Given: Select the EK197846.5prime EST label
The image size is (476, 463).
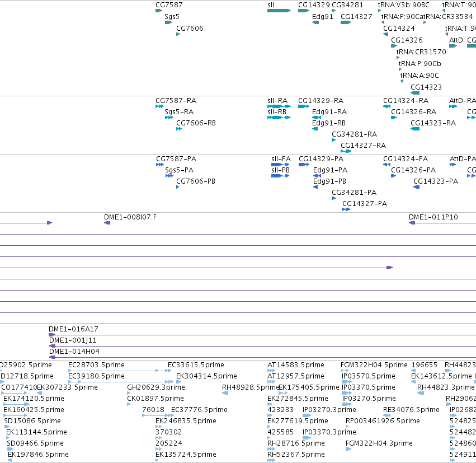Looking at the screenshot, I should pyautogui.click(x=38, y=455).
